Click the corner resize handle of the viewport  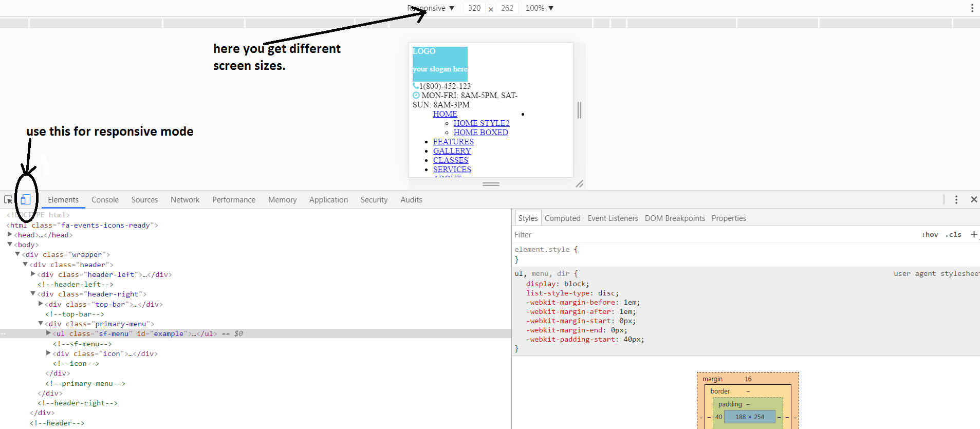tap(579, 183)
